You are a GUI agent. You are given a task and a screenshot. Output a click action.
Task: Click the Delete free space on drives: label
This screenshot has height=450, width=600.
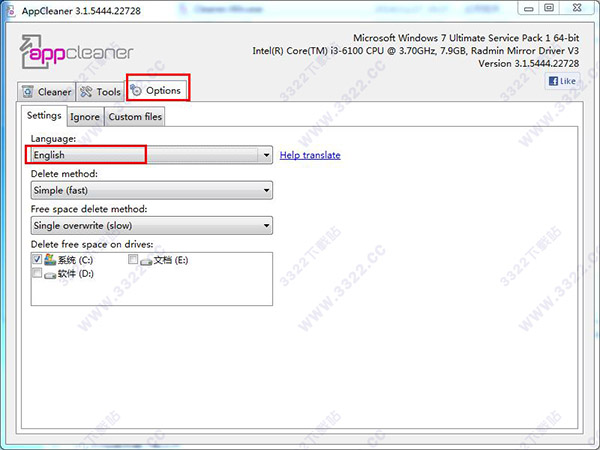pyautogui.click(x=92, y=244)
